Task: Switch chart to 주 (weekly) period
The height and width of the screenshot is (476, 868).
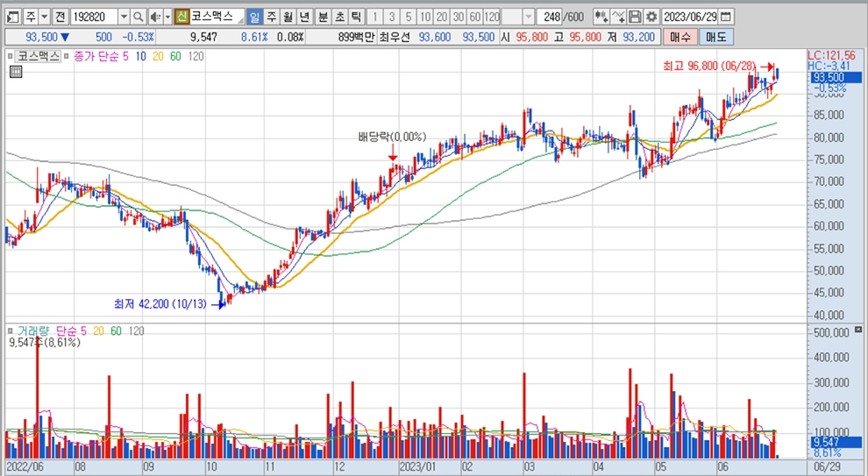Action: (x=271, y=18)
